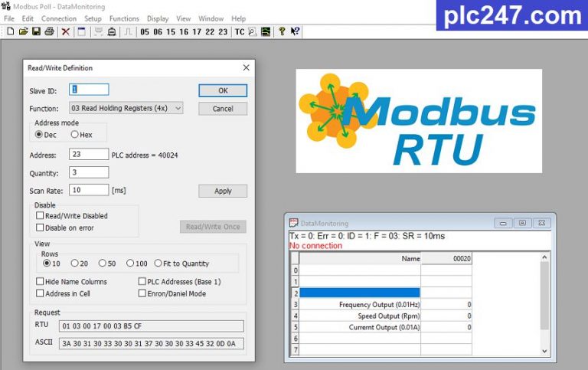588x370 pixels.
Task: Click the ASCII request field
Action: coord(152,343)
